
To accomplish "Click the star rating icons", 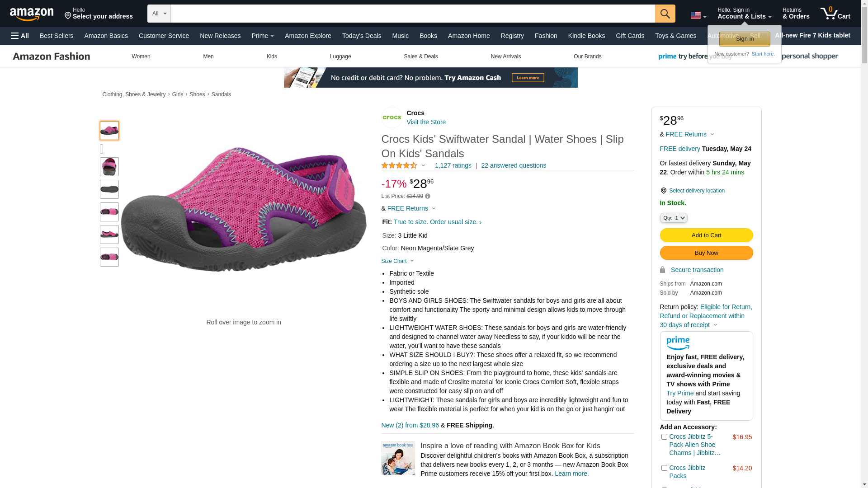I will [400, 165].
